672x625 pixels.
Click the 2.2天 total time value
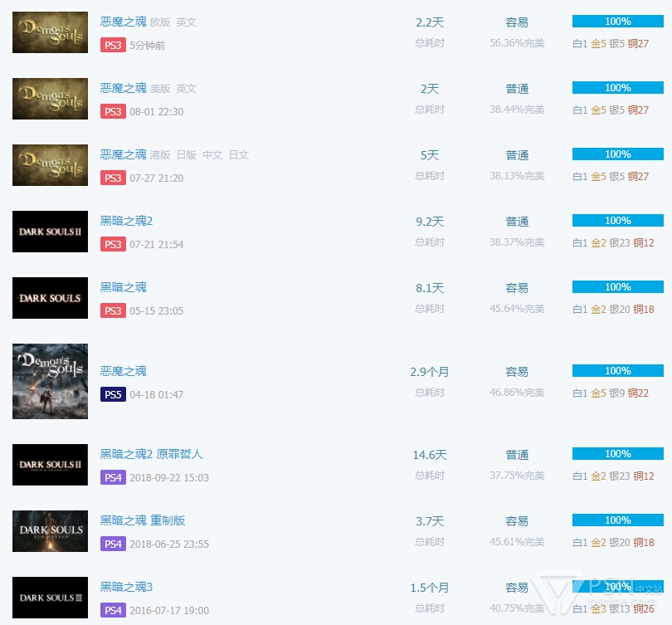[x=430, y=22]
